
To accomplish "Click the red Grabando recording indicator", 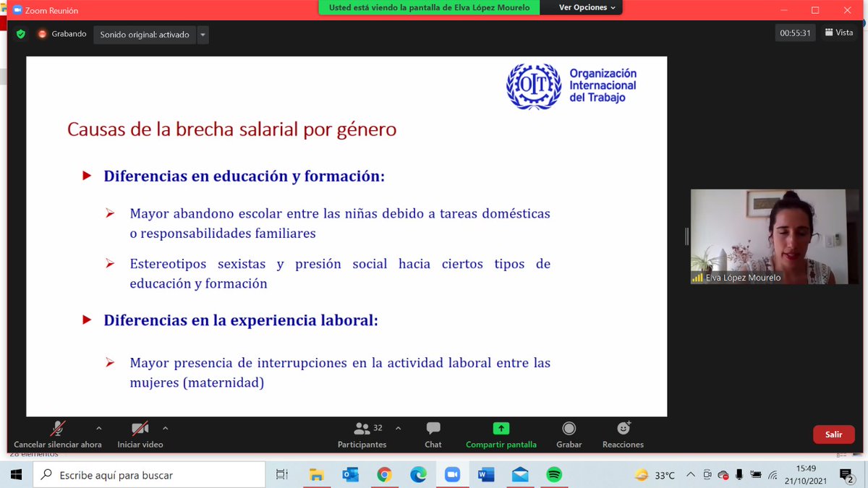I will click(x=62, y=34).
